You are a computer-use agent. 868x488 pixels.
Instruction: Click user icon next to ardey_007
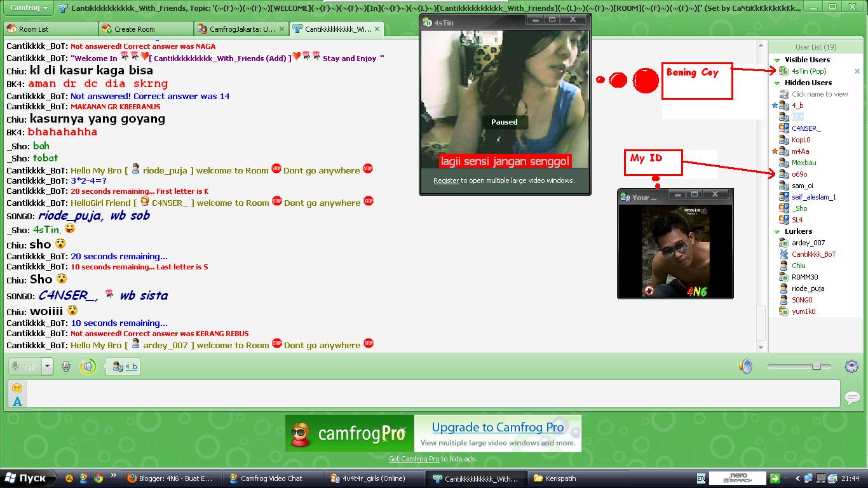pyautogui.click(x=784, y=243)
